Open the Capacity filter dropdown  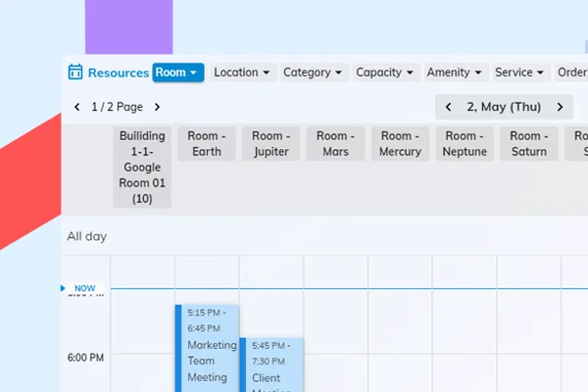(x=384, y=73)
